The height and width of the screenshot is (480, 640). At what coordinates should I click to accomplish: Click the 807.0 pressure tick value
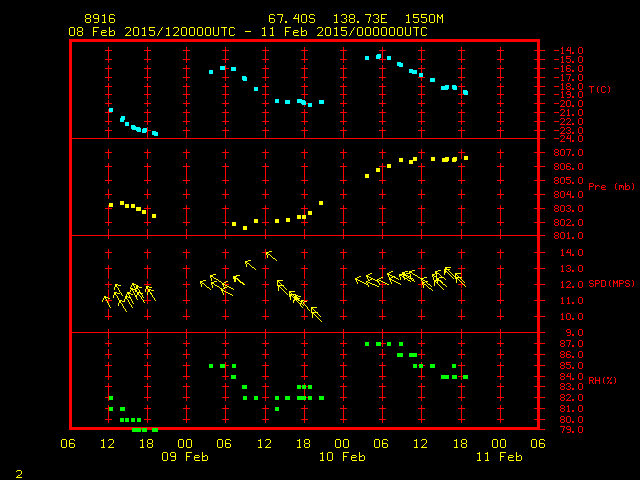[569, 153]
